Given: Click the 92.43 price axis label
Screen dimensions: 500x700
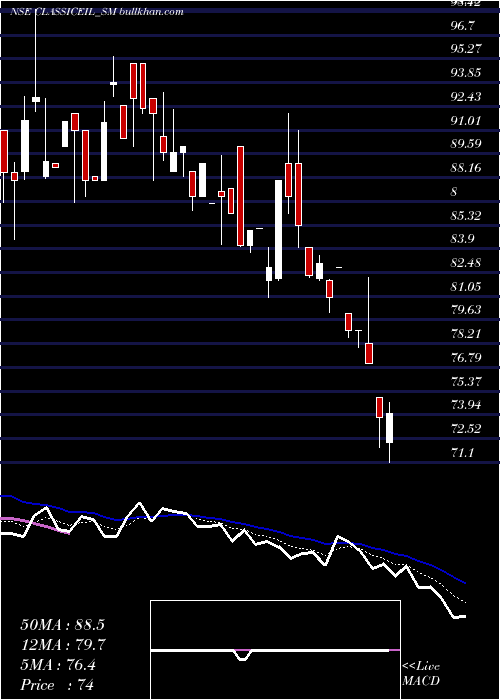Looking at the screenshot, I should [467, 96].
